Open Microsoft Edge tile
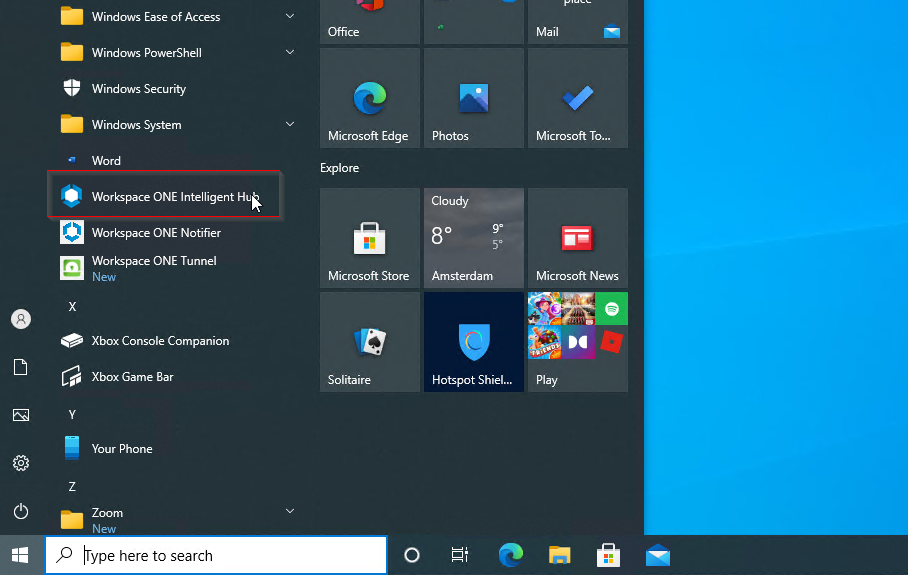 (x=369, y=98)
